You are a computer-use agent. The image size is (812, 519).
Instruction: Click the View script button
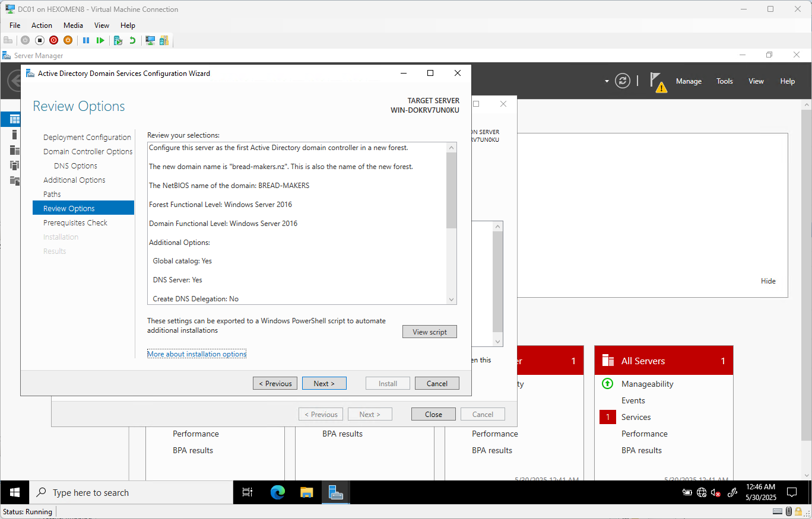point(430,332)
